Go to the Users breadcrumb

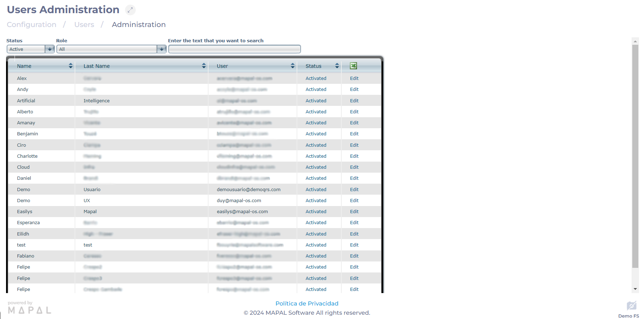[x=84, y=25]
